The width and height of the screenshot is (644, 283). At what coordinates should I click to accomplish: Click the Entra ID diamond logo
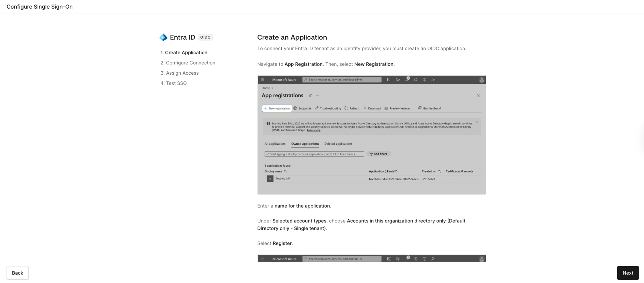163,37
